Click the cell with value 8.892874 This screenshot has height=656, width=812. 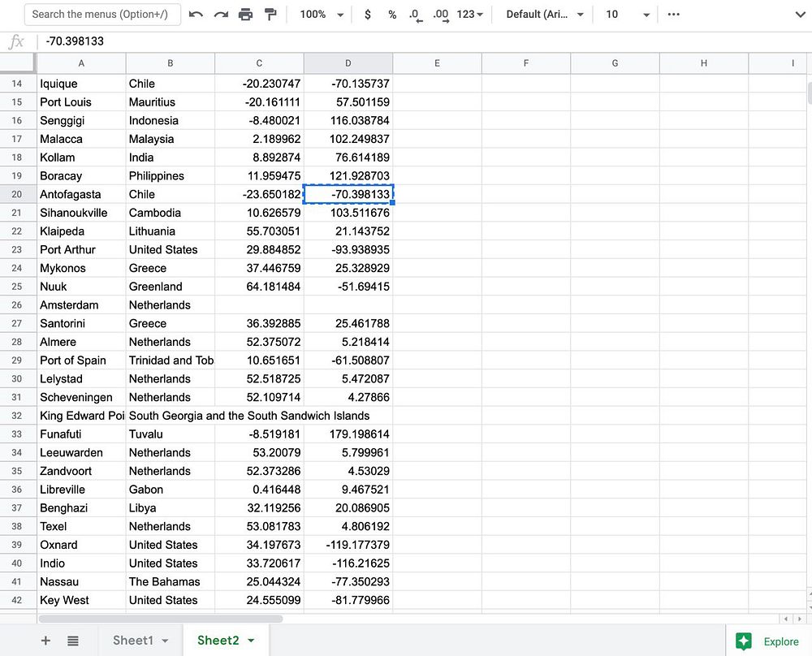pyautogui.click(x=260, y=158)
